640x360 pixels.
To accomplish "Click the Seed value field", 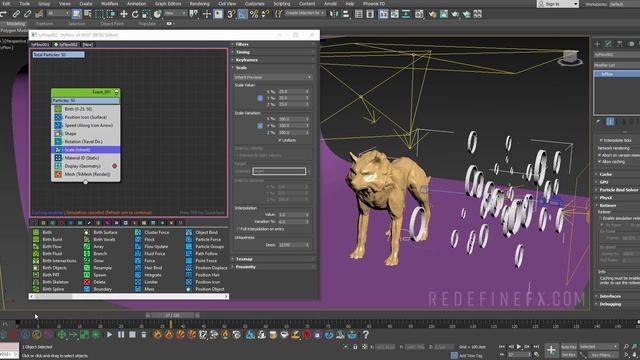I will coord(293,245).
